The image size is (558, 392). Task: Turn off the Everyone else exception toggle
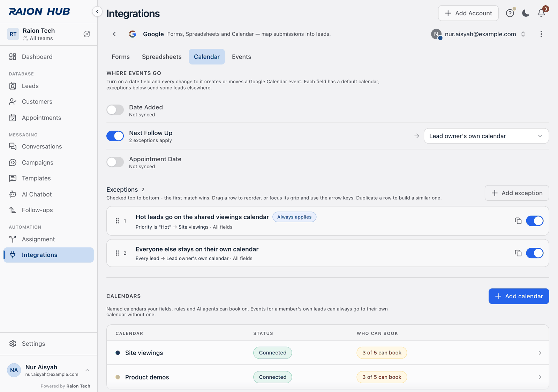click(x=535, y=253)
